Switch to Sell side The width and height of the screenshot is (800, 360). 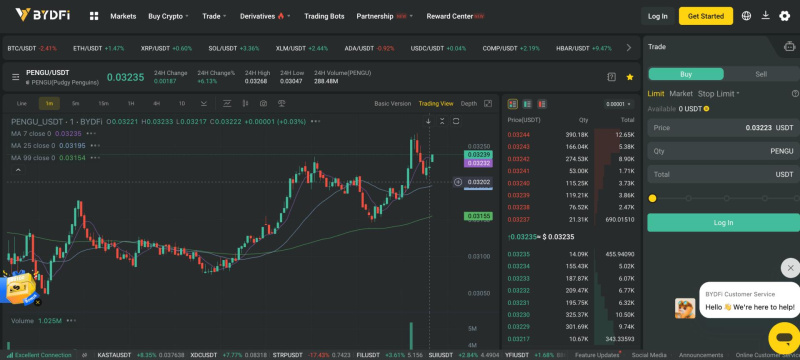pos(761,74)
